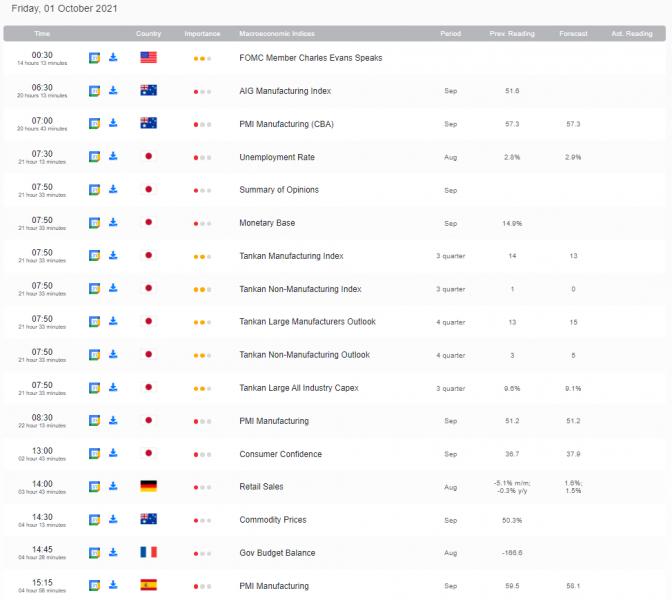The height and width of the screenshot is (600, 672).
Task: Click calendar icon in Unemployment Rate row
Action: [94, 157]
